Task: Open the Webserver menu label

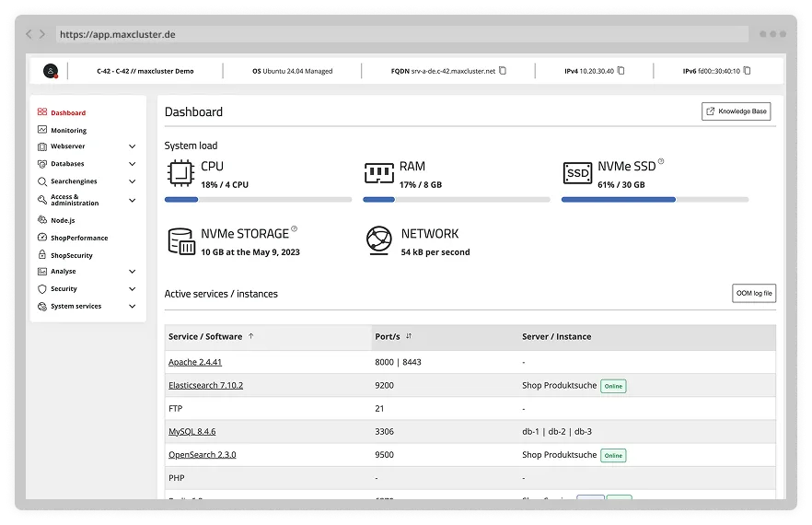Action: coord(68,146)
